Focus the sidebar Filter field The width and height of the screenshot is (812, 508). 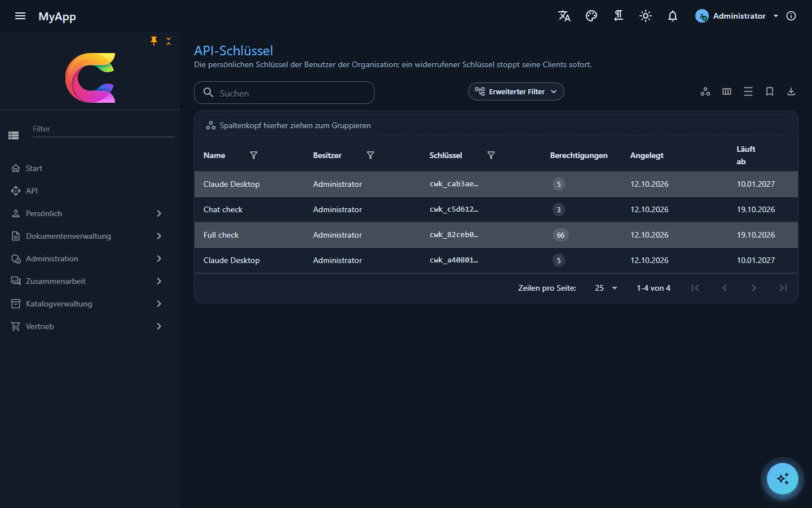(104, 129)
